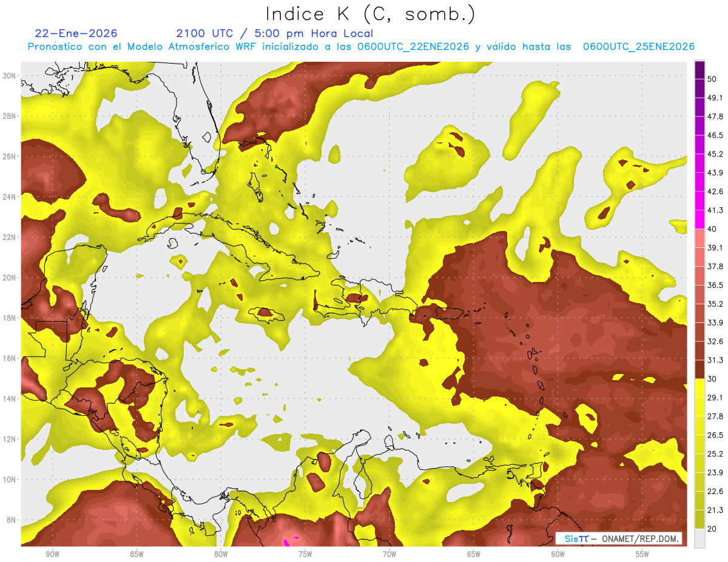Click the gray colorbar segment below 20
Image resolution: width=728 pixels, height=562 pixels.
(699, 538)
